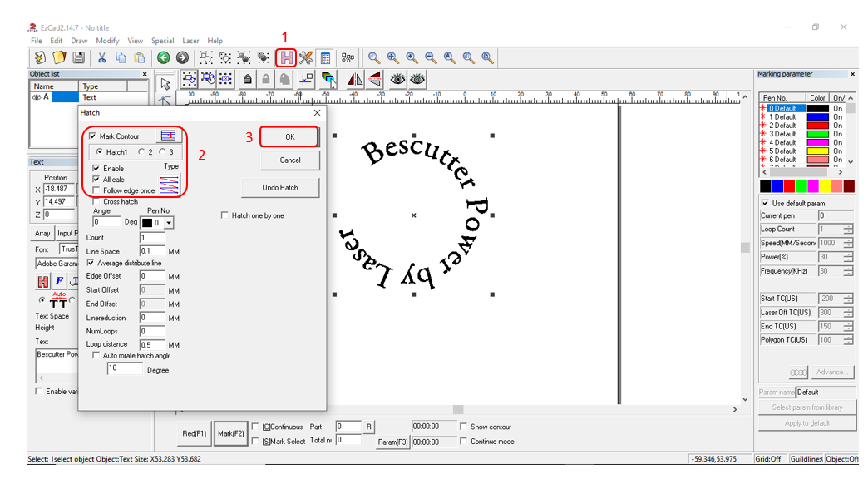Enable Auto rotate hatch angle checkbox
The width and height of the screenshot is (868, 479).
pos(96,356)
